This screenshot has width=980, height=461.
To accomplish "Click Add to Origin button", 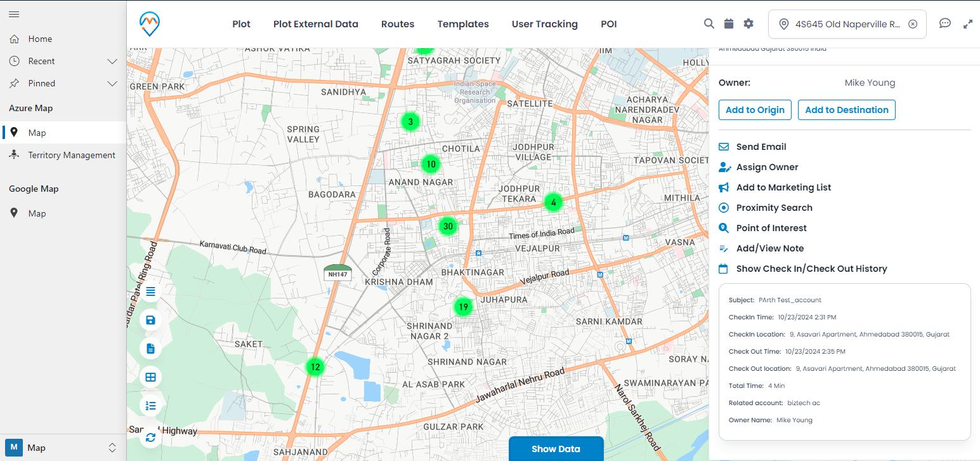I will 755,110.
